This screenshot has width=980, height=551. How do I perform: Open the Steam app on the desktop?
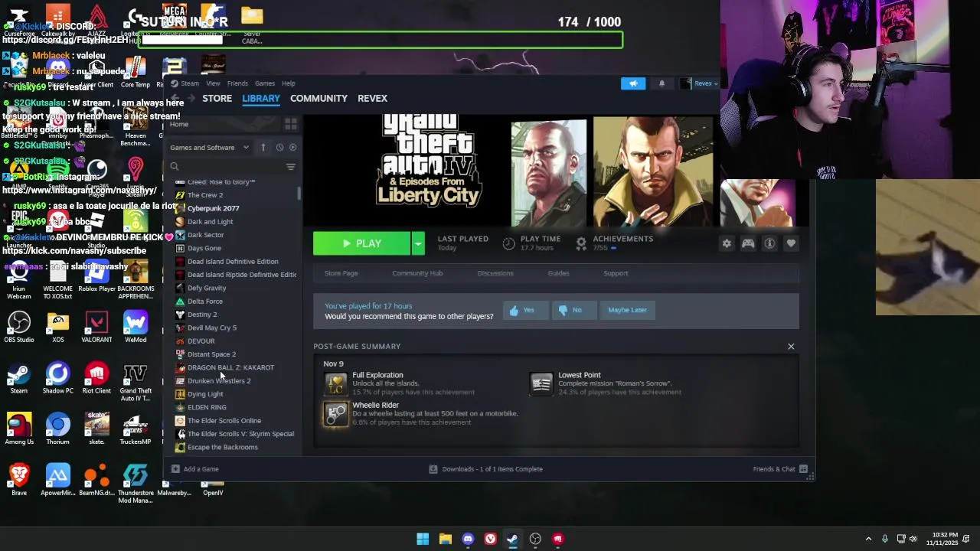(19, 378)
